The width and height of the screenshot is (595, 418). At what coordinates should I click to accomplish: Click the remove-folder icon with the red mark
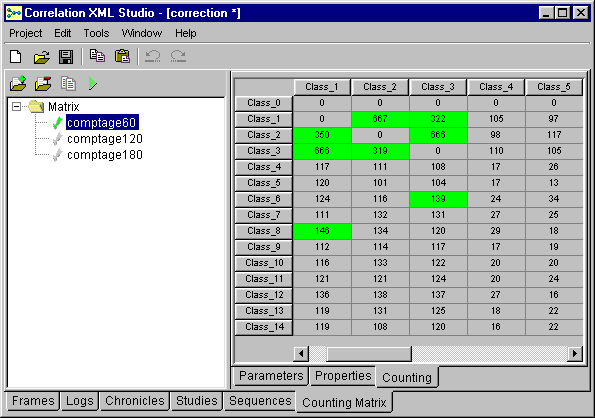coord(43,83)
